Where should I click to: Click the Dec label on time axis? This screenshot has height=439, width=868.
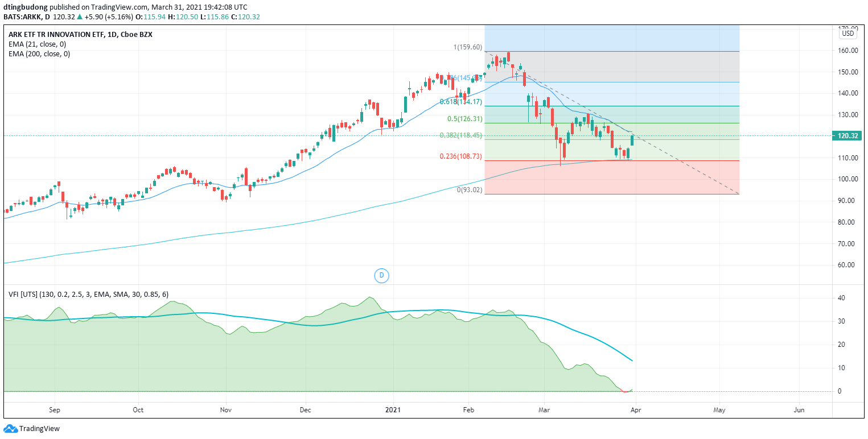[305, 409]
